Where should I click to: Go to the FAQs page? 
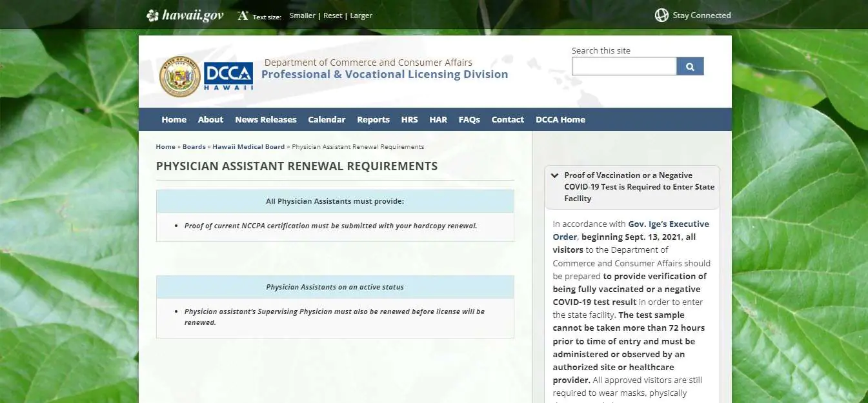coord(469,119)
